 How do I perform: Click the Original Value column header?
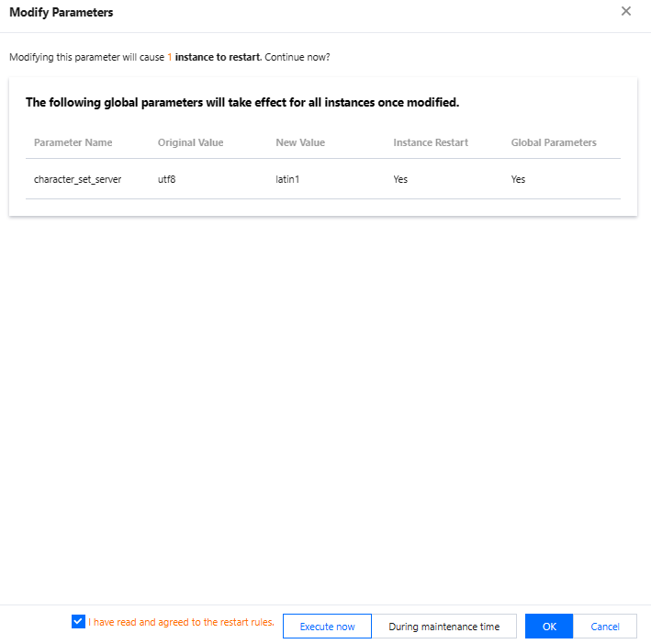tap(191, 143)
